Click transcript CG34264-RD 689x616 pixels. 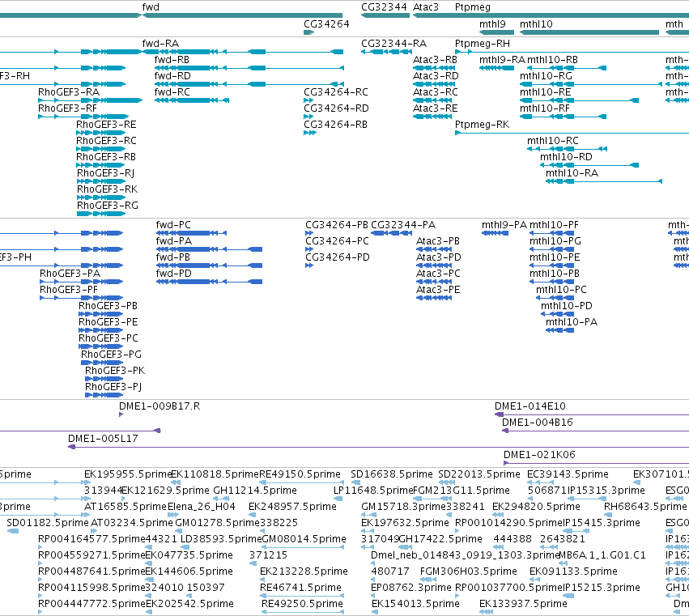click(336, 108)
